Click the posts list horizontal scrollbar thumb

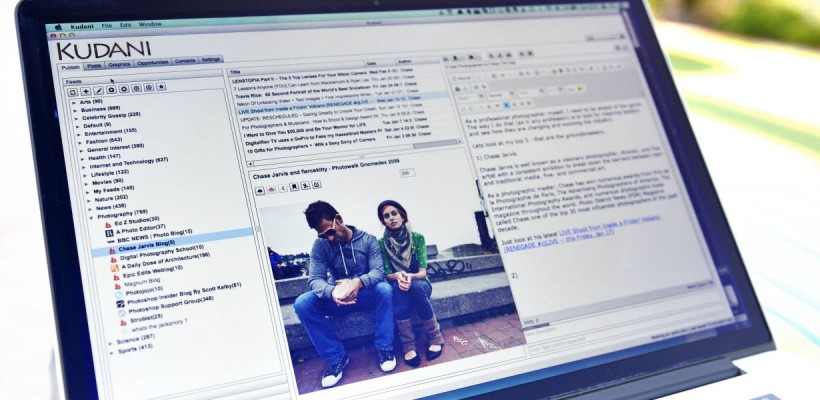(435, 143)
